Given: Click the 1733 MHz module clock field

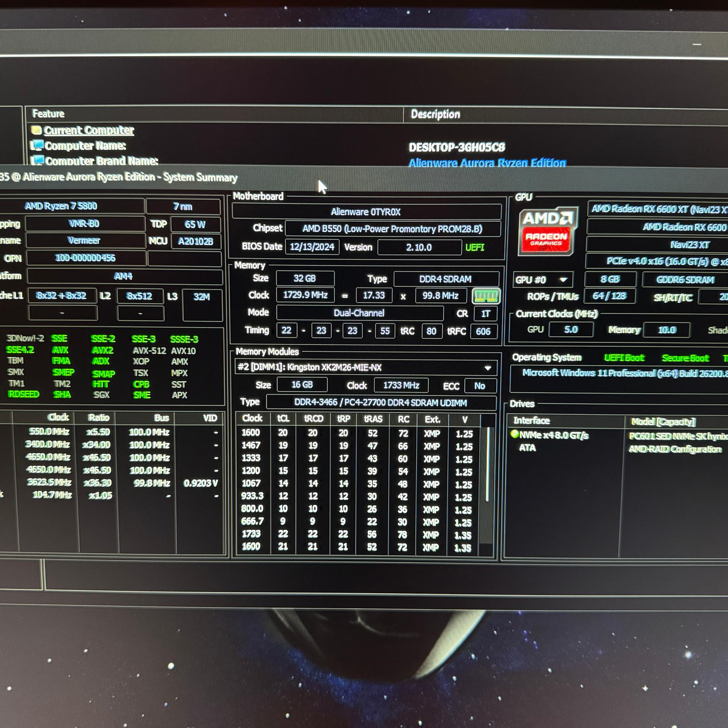Looking at the screenshot, I should [401, 385].
